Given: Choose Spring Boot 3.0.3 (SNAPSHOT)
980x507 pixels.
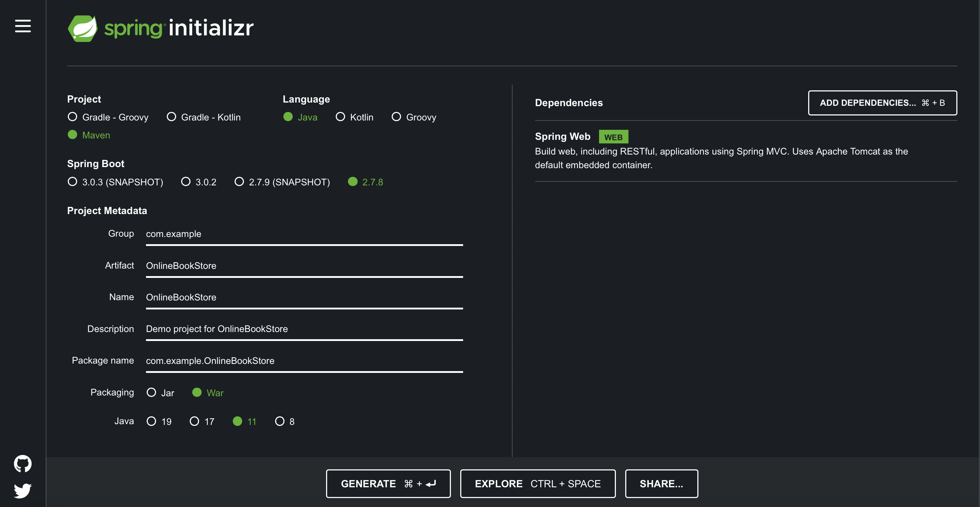Looking at the screenshot, I should 73,182.
